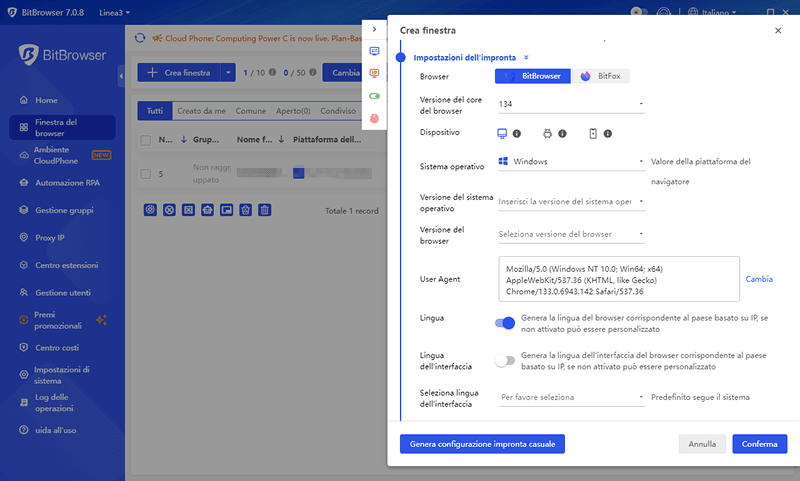The width and height of the screenshot is (800, 481).
Task: Click the square X batch icon
Action: [x=188, y=210]
